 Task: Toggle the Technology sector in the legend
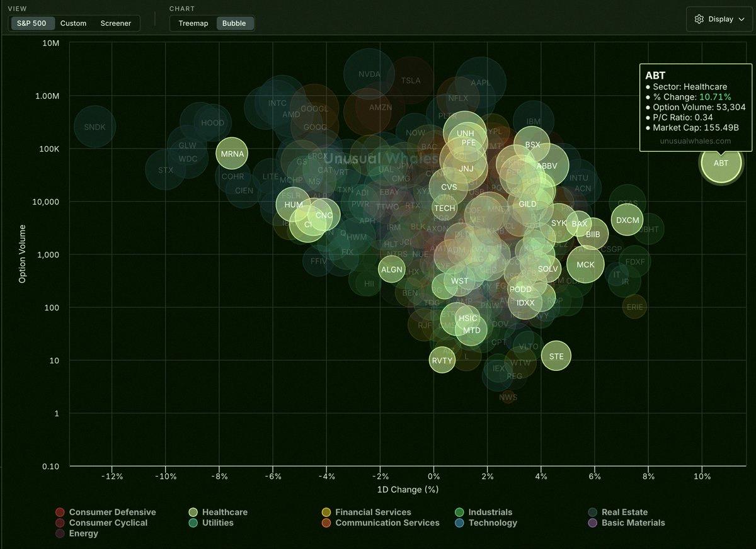coord(486,523)
